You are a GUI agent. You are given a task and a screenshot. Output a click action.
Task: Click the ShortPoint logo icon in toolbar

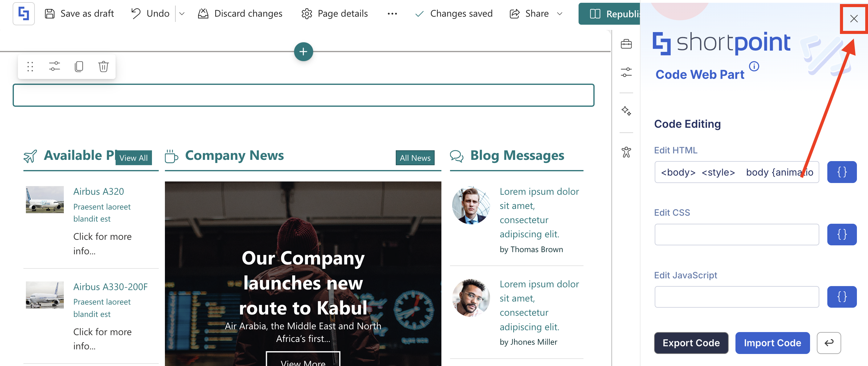(24, 14)
